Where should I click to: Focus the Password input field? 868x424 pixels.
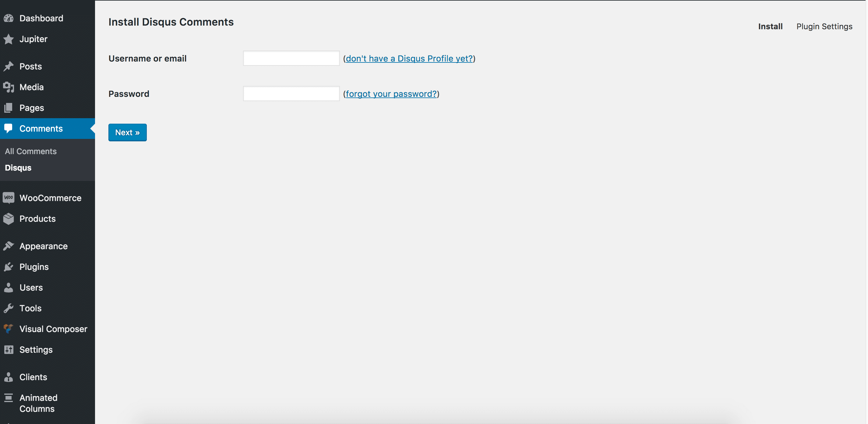[x=291, y=94]
